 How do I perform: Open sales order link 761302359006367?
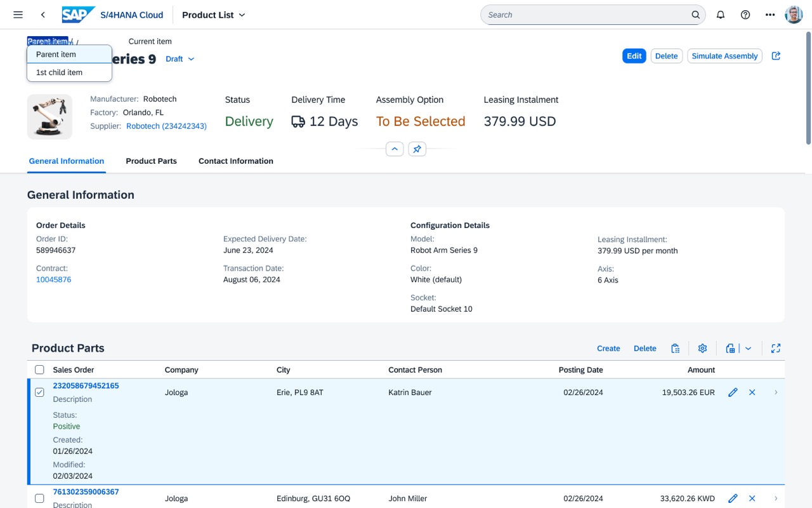point(86,491)
